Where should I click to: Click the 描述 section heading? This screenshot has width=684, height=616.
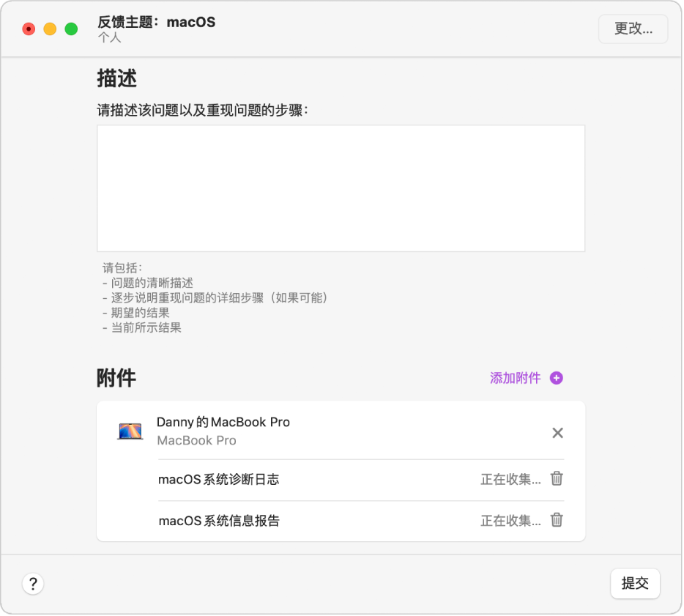pyautogui.click(x=117, y=78)
